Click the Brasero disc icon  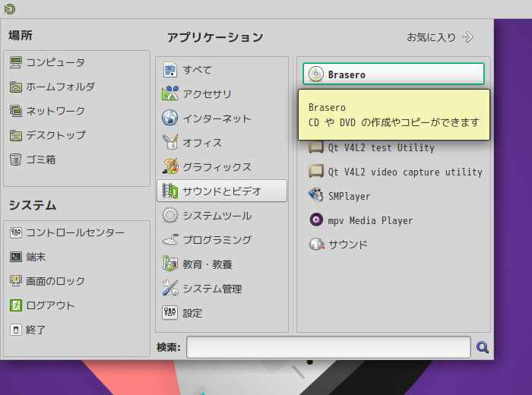(x=316, y=74)
